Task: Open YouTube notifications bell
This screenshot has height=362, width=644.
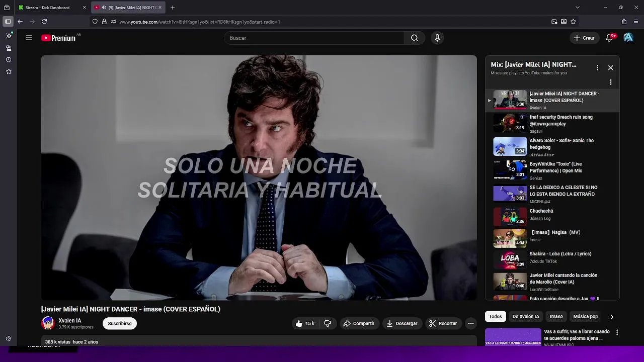Action: 609,38
